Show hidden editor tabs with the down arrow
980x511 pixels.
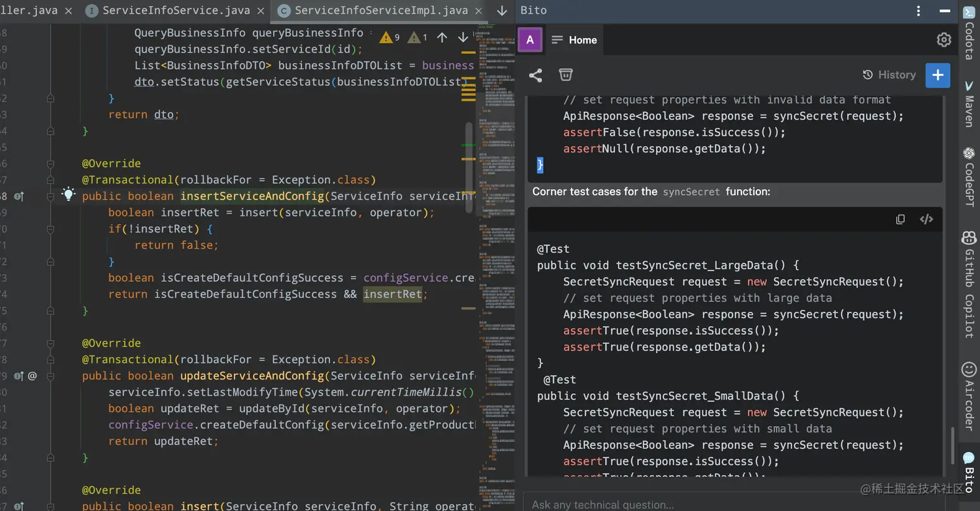pyautogui.click(x=502, y=11)
